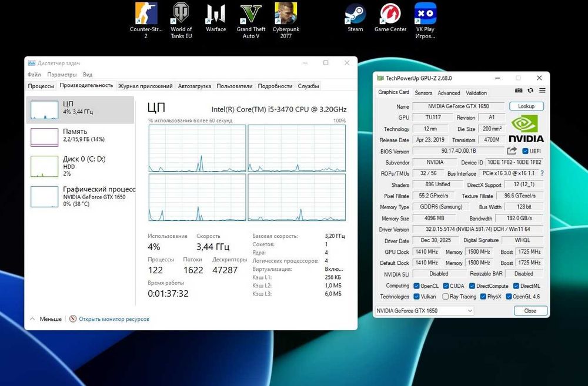Switch to the Автозагрузка tab
The width and height of the screenshot is (588, 386).
[194, 86]
